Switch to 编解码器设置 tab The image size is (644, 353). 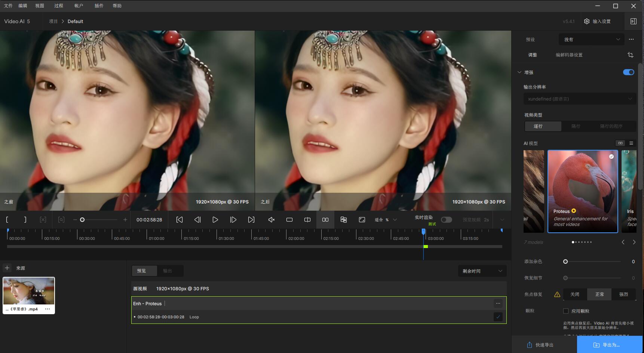pyautogui.click(x=569, y=55)
